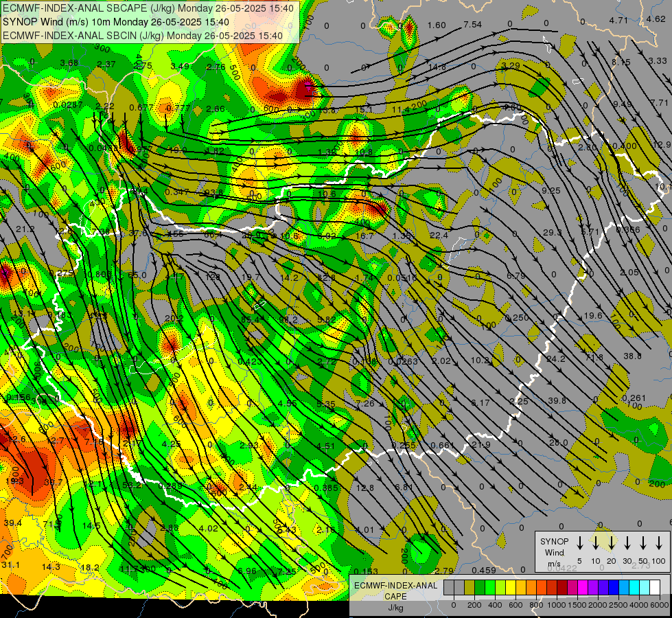
Task: Click the SYNOP Wind m/s legend label
Action: (554, 552)
